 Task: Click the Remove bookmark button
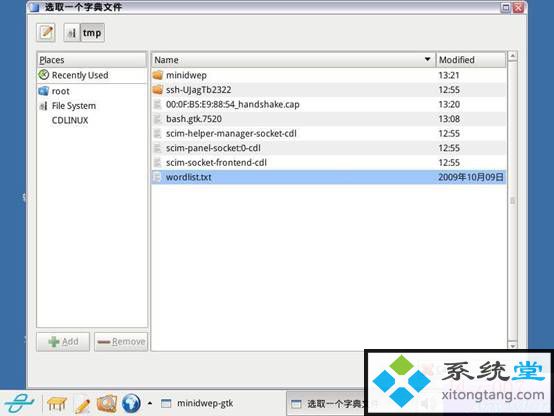pyautogui.click(x=121, y=341)
